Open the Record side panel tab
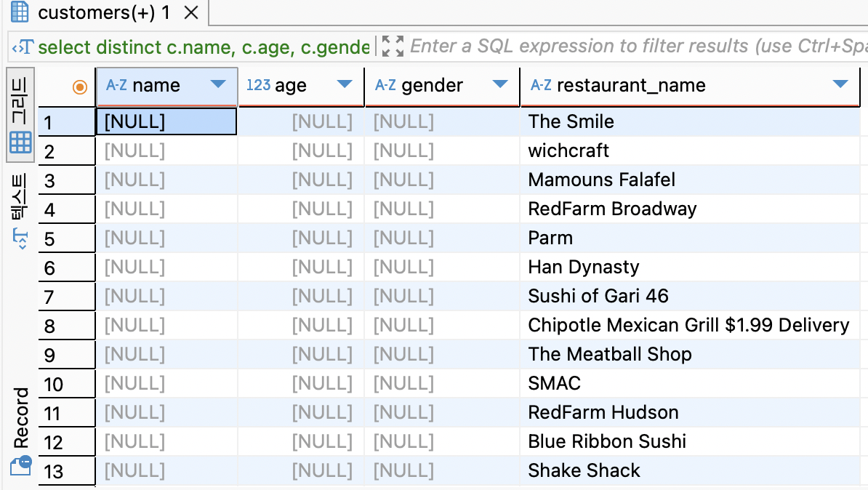The height and width of the screenshot is (490, 868). click(20, 430)
